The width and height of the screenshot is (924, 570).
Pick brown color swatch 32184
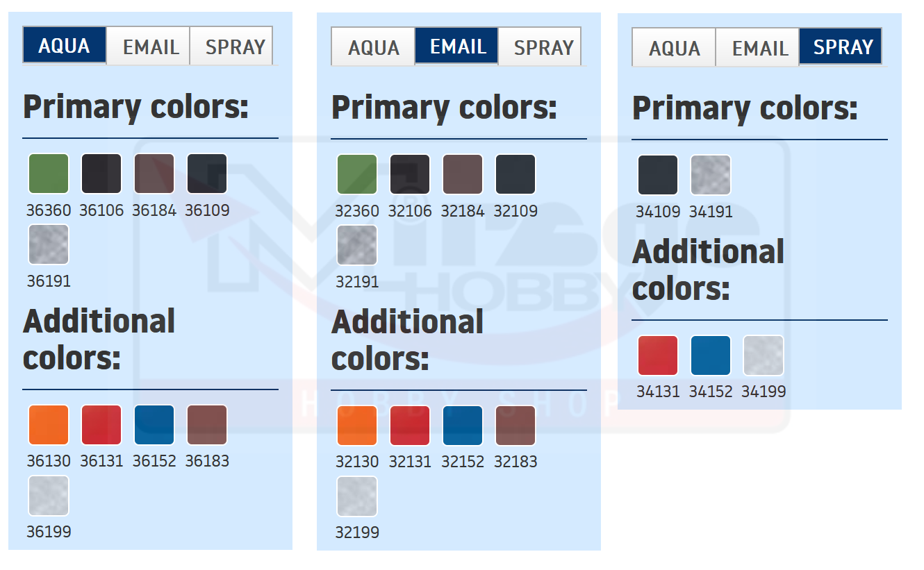[x=463, y=174]
